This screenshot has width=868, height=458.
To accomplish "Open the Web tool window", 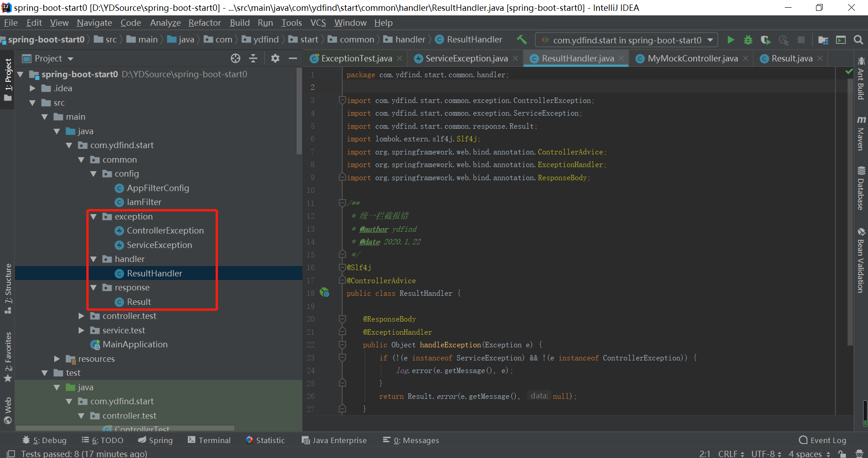I will pyautogui.click(x=8, y=411).
